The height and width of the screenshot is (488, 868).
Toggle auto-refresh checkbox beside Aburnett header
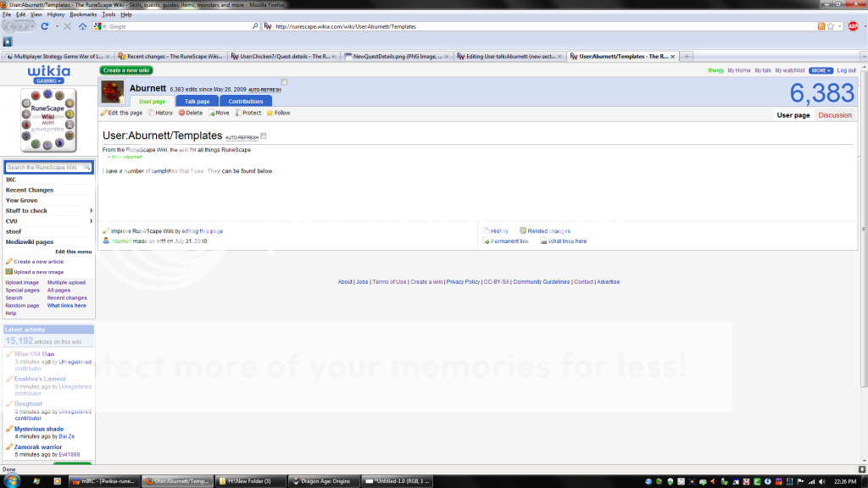pos(285,82)
